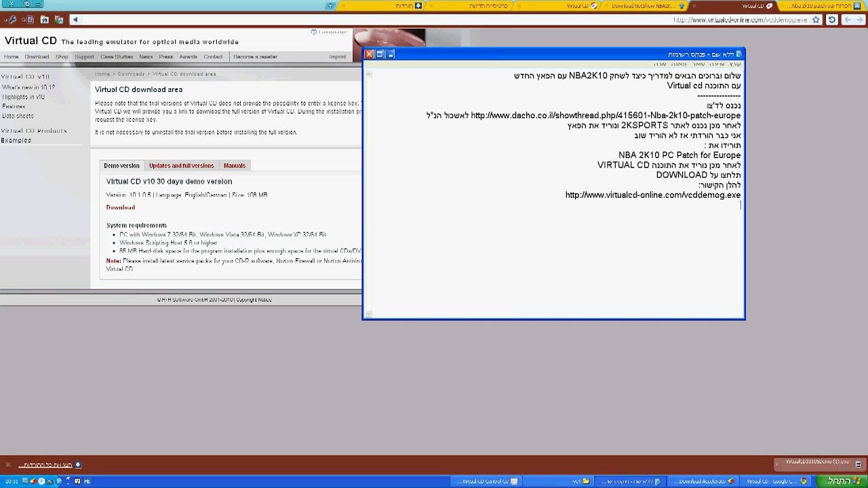Image resolution: width=868 pixels, height=488 pixels.
Task: Close the Download NBA2K browser tab
Action: [607, 5]
